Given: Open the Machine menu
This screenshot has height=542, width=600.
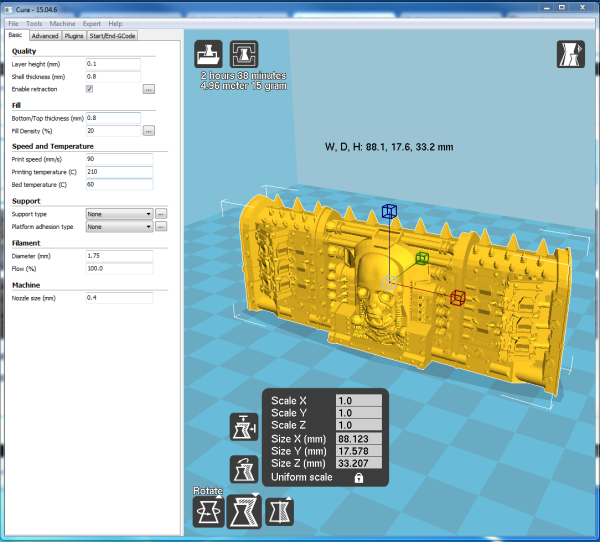Looking at the screenshot, I should pos(62,24).
